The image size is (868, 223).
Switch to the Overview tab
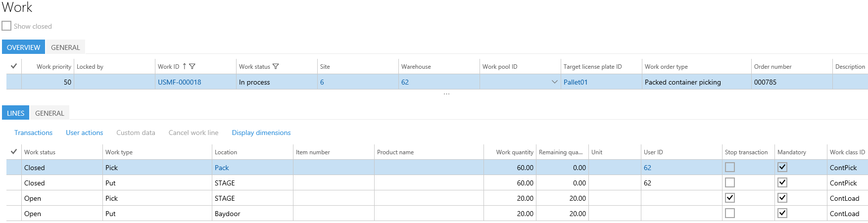[23, 47]
